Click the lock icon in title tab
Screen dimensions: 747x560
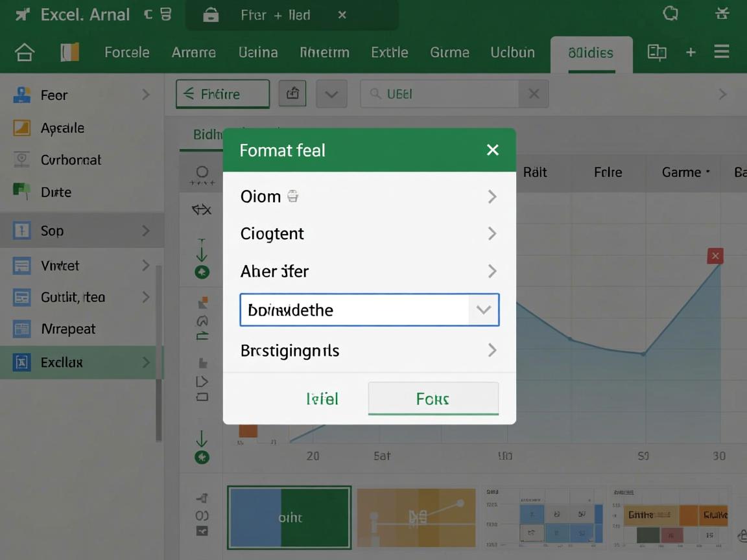pyautogui.click(x=211, y=15)
